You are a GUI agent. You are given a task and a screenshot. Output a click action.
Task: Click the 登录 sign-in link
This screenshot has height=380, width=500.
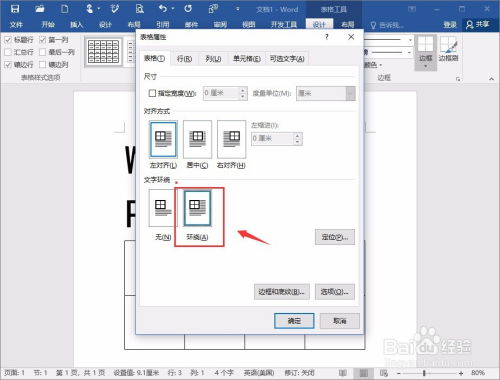[450, 24]
